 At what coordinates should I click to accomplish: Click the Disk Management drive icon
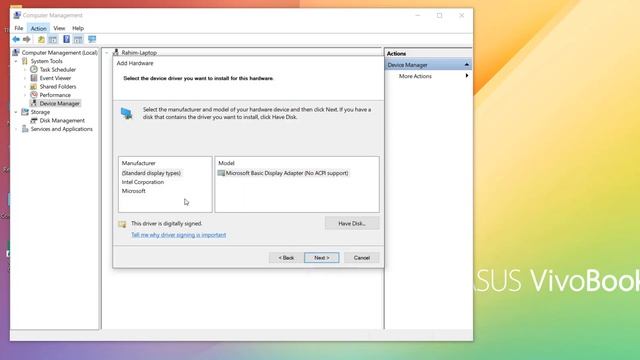(x=34, y=120)
